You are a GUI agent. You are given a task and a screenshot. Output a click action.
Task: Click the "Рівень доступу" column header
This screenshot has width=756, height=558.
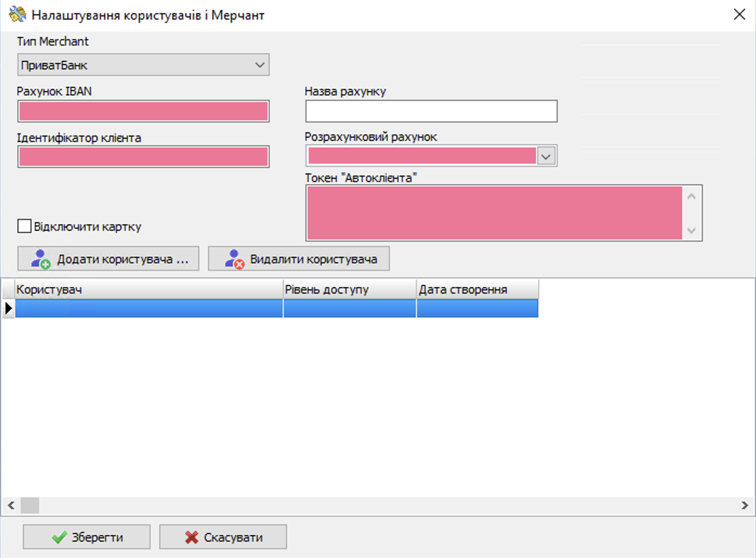click(x=349, y=289)
